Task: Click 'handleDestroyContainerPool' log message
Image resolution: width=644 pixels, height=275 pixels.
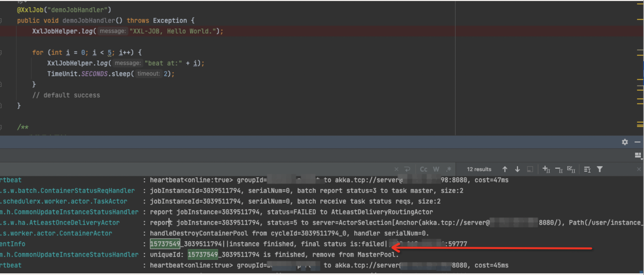Action: coord(289,233)
